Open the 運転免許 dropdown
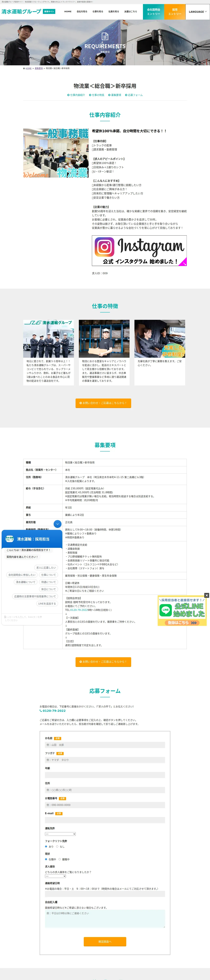Screen dimensions: 210x980 coord(60,834)
